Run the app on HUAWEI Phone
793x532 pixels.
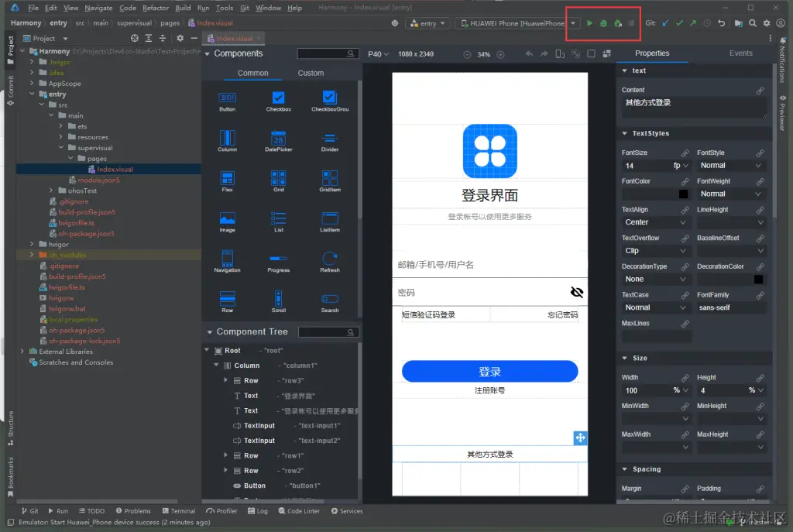[590, 24]
